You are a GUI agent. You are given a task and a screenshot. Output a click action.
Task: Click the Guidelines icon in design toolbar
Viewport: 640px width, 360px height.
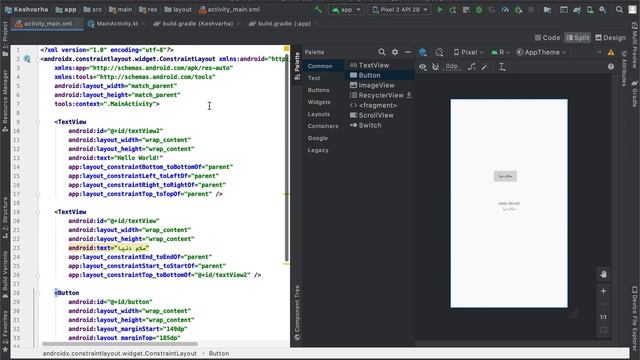pyautogui.click(x=502, y=67)
